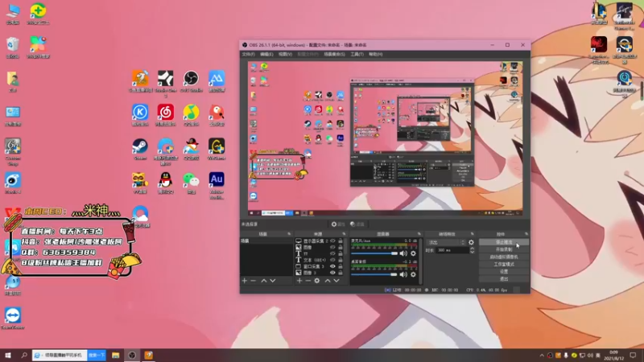This screenshot has height=362, width=644.
Task: Open the Windows Start menu
Action: 8,355
